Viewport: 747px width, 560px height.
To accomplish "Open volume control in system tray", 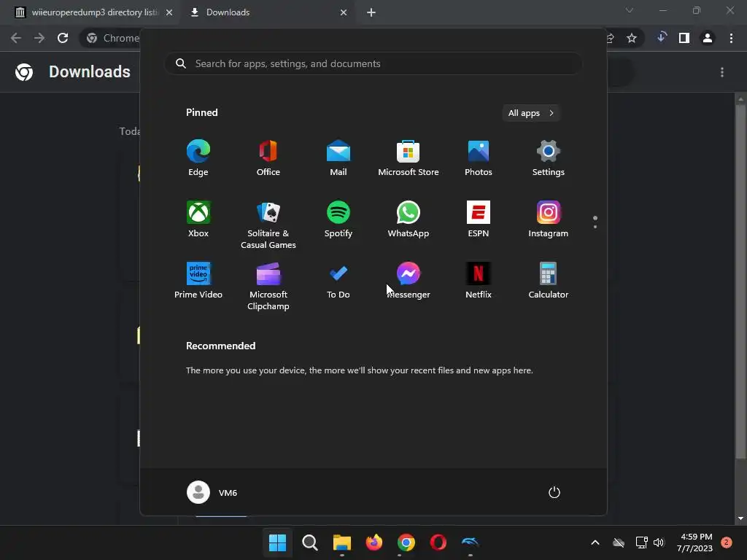I will tap(659, 542).
